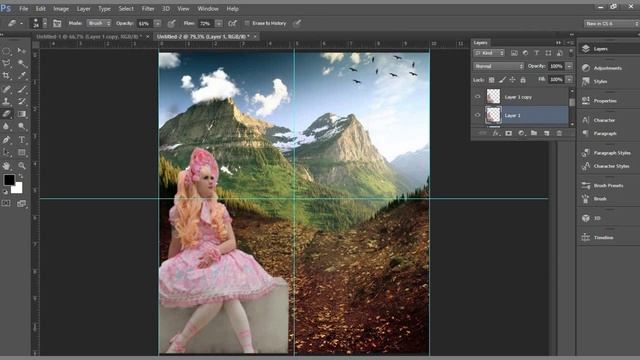Open the layer filter Kind dropdown
The width and height of the screenshot is (640, 360).
(489, 53)
